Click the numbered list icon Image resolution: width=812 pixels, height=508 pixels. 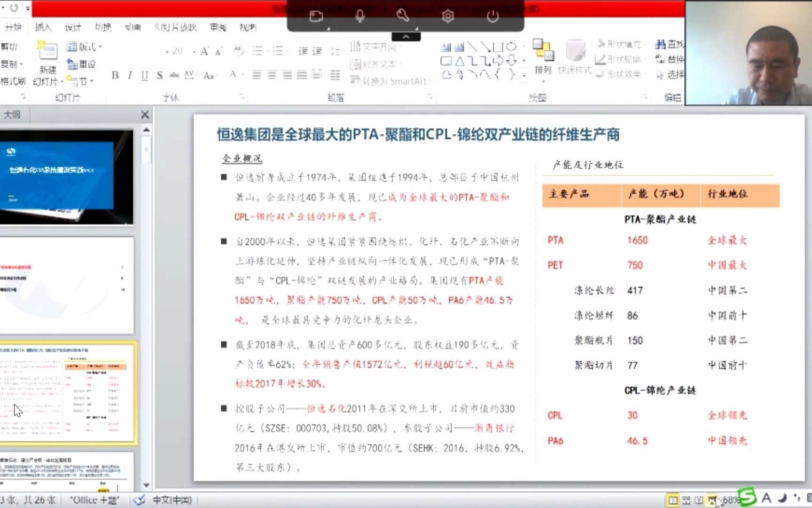pos(278,51)
